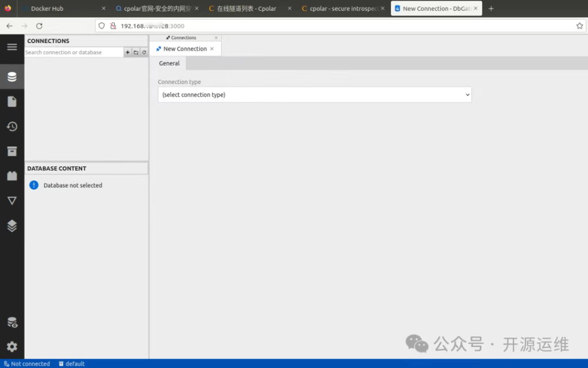Open the cell data view triangle icon
Viewport: 588px width, 368px height.
click(x=12, y=201)
